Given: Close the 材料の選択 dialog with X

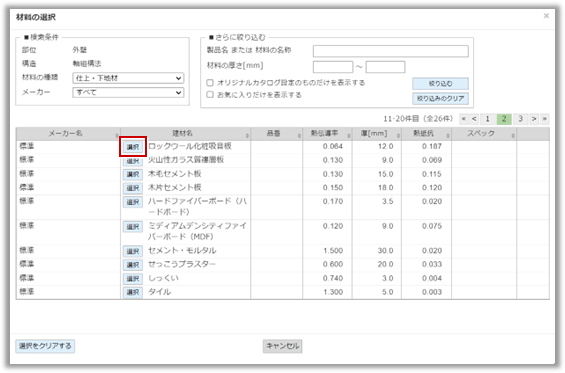Looking at the screenshot, I should [x=546, y=16].
